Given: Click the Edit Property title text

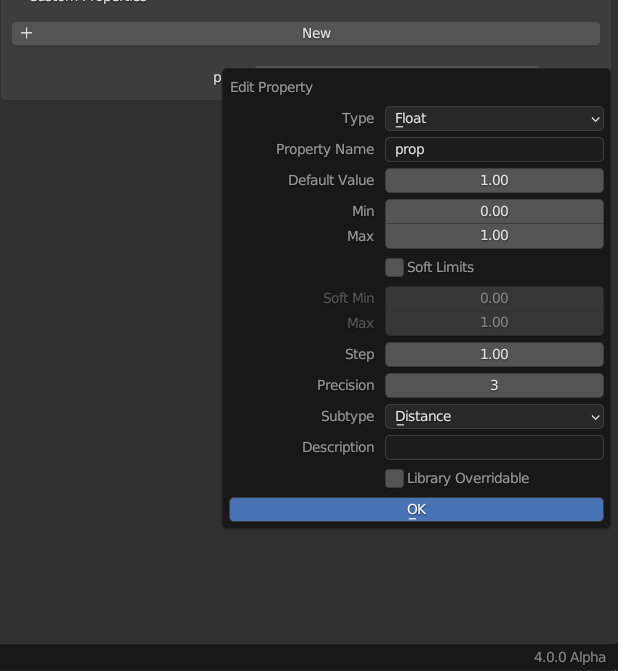Looking at the screenshot, I should [271, 87].
